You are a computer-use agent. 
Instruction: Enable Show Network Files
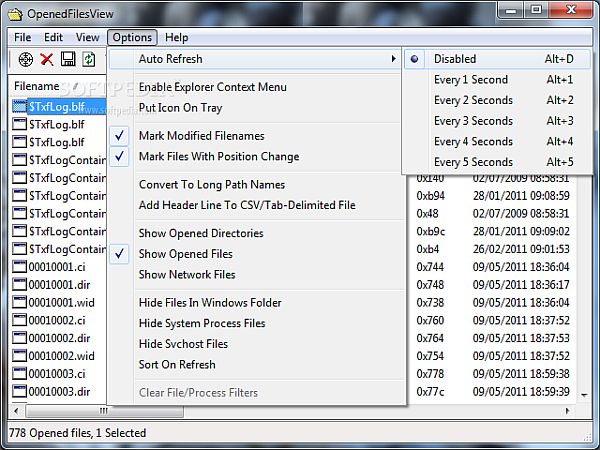[x=256, y=274]
